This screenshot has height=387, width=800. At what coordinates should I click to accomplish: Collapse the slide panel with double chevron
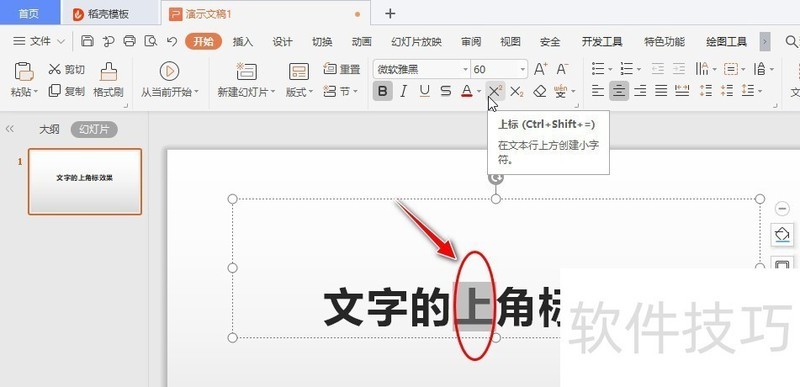[x=10, y=129]
